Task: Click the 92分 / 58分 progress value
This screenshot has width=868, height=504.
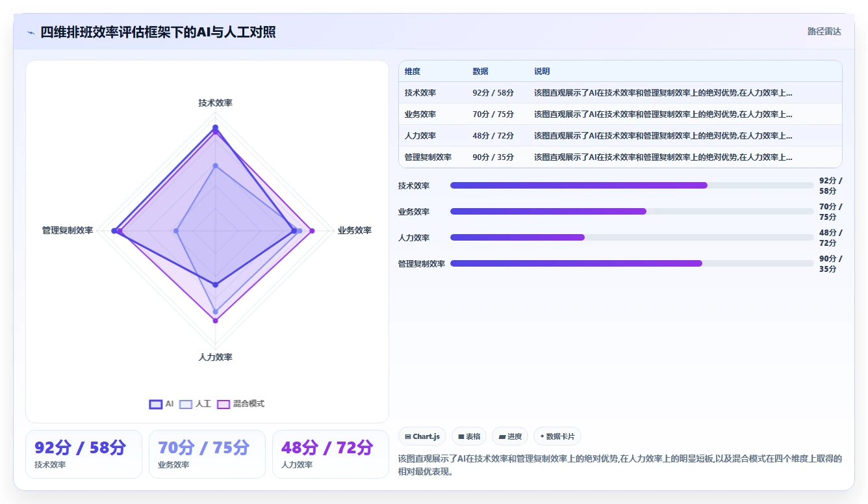Action: pyautogui.click(x=830, y=185)
